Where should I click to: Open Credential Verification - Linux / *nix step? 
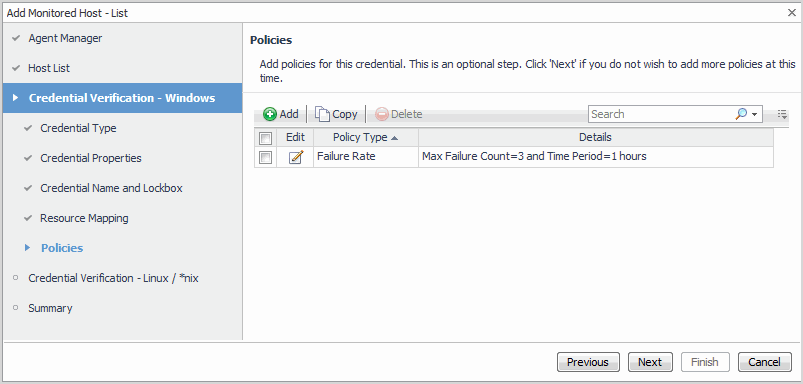click(x=113, y=278)
